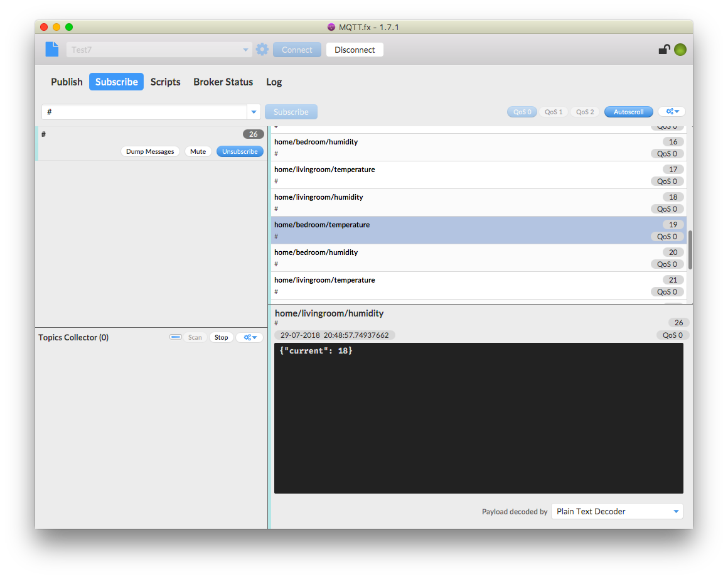
Task: Select message 16 home/bedroom/humidity
Action: pos(479,148)
